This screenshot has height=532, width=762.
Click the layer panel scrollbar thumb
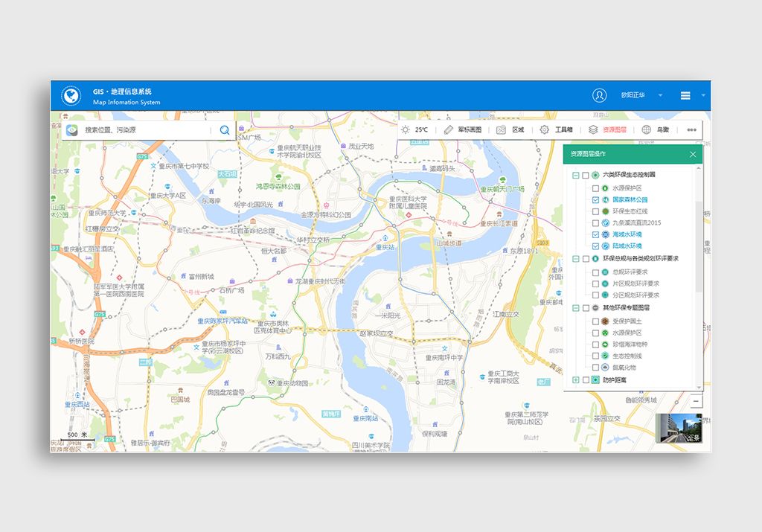click(699, 247)
